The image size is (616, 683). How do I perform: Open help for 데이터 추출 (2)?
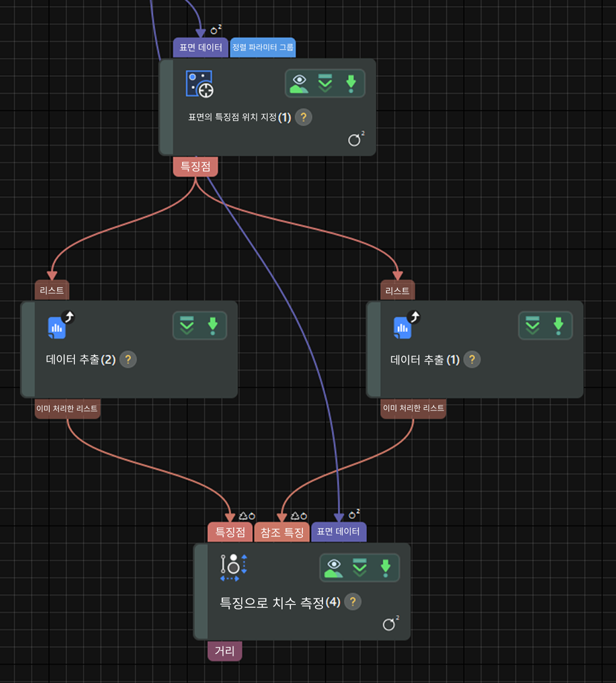click(128, 359)
